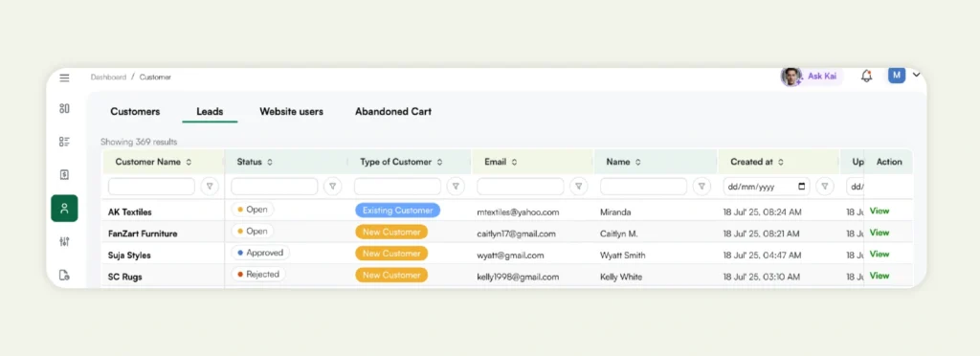The height and width of the screenshot is (356, 980).
Task: Focus the Type of Customer filter field
Action: click(397, 186)
